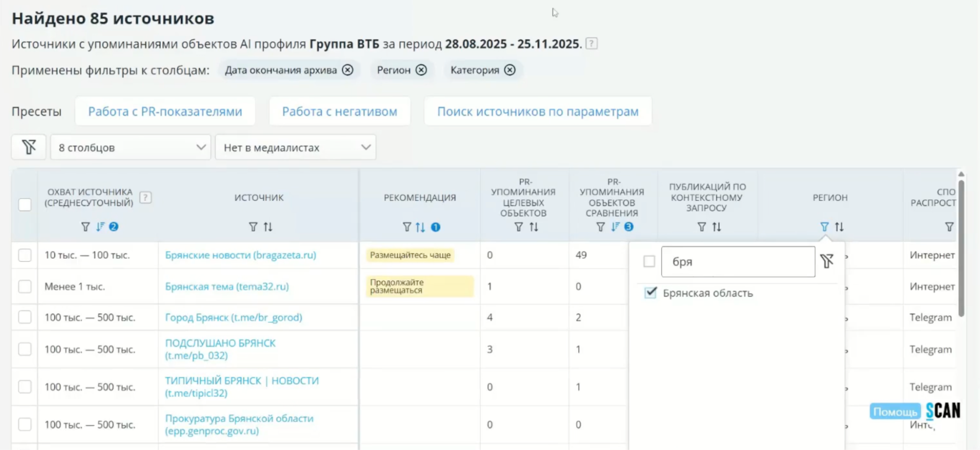Remove the Категория filter chip
This screenshot has height=450, width=980.
510,70
